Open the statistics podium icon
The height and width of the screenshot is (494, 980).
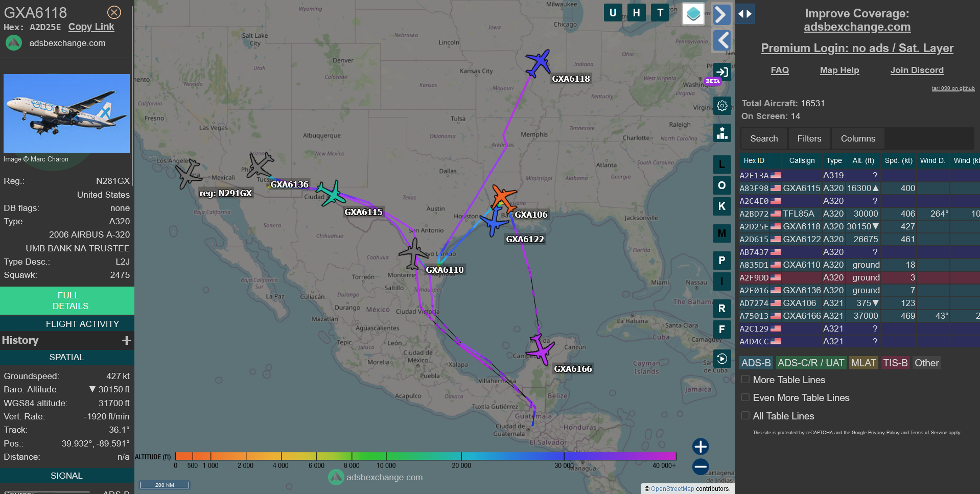tap(722, 133)
